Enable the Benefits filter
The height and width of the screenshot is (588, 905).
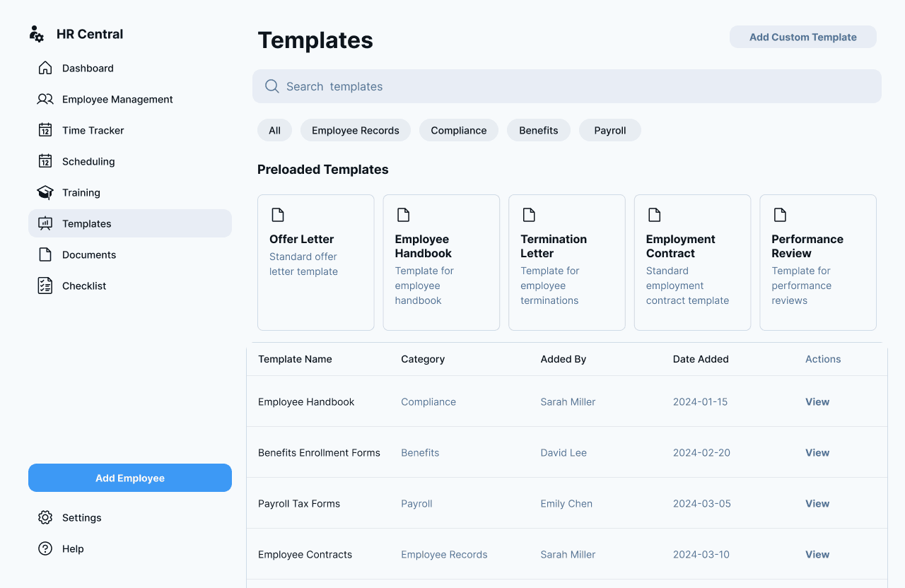[x=538, y=130]
